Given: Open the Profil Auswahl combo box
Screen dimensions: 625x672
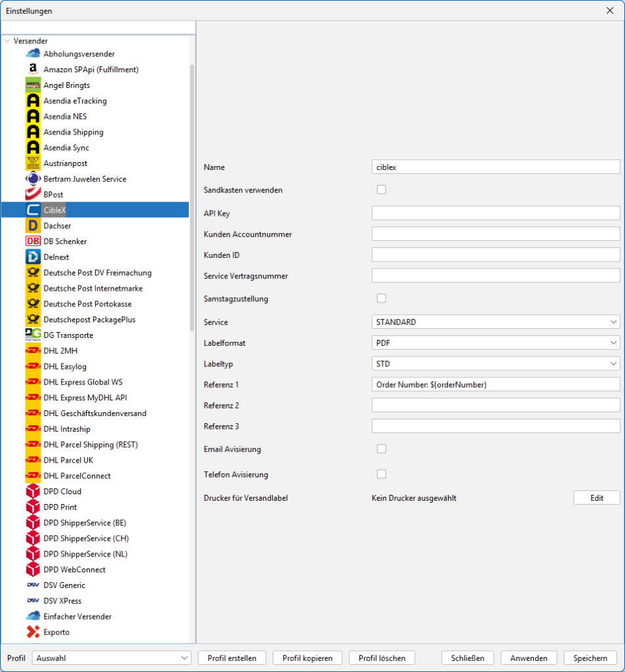Looking at the screenshot, I should [111, 658].
